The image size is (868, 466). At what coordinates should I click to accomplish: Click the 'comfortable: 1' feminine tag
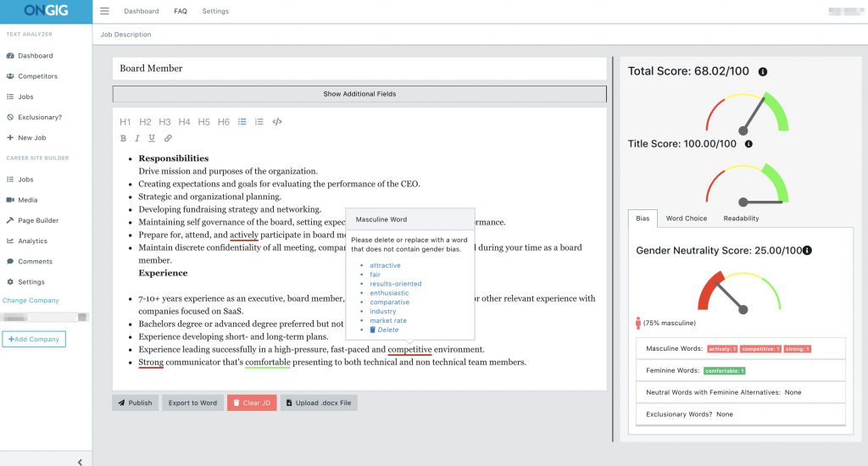click(725, 371)
